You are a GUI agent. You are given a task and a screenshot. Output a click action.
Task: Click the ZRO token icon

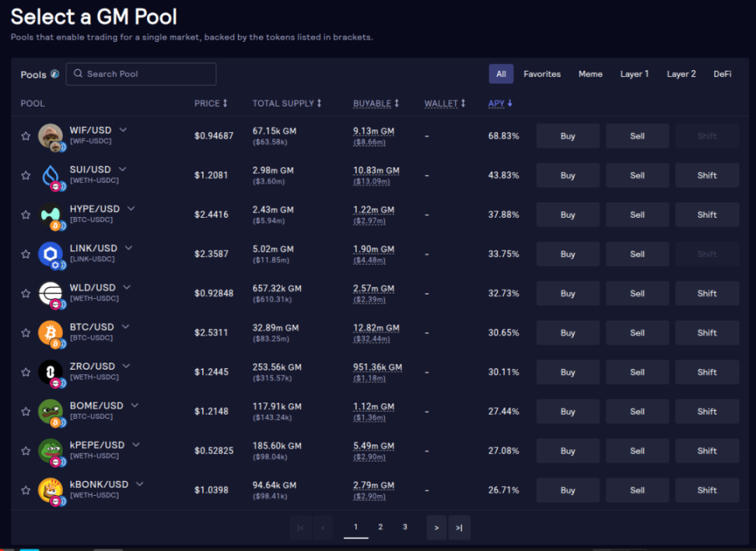(50, 372)
